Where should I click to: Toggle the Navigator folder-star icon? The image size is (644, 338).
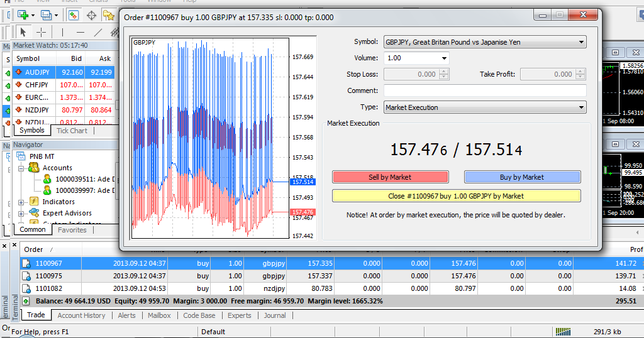[109, 16]
